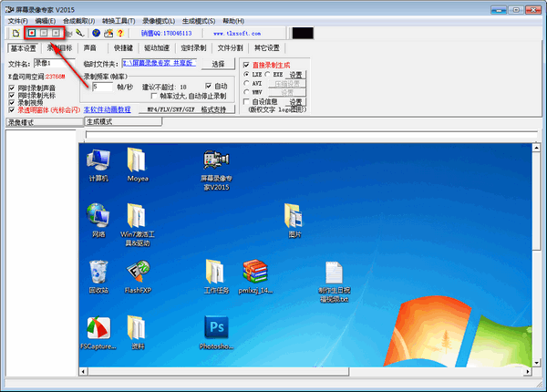Viewport: 547px width, 392px height.
Task: Click 设置 button next to EXE
Action: [x=295, y=75]
